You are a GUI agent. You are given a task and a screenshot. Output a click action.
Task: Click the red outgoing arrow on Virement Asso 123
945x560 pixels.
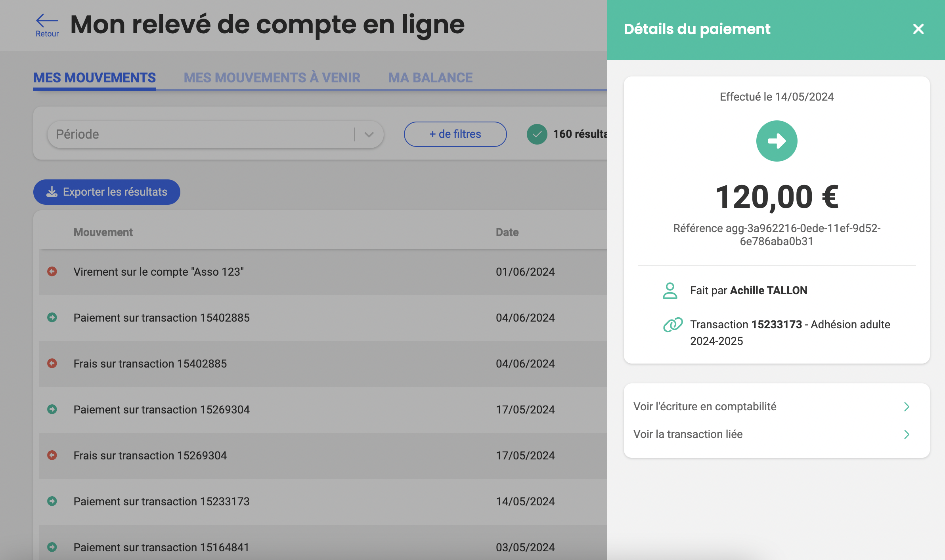point(52,272)
